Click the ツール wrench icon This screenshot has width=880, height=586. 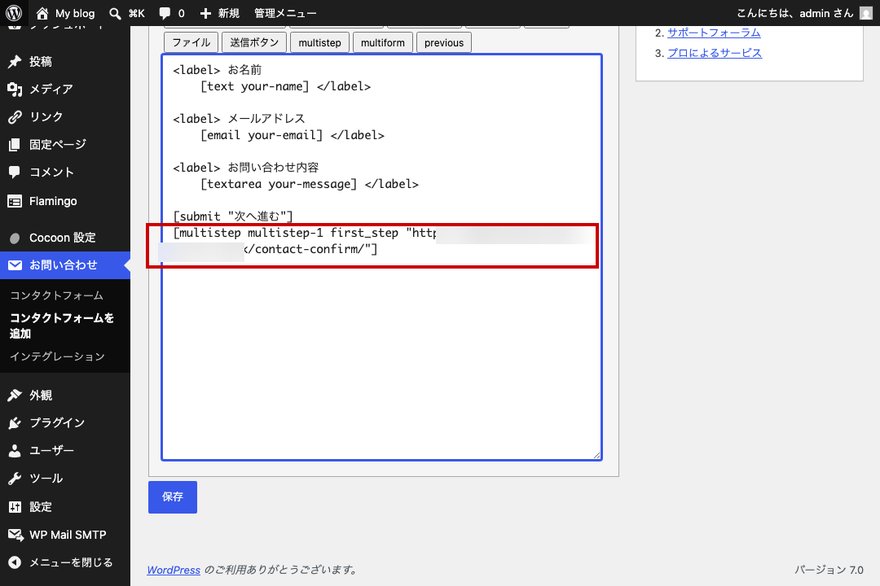coord(15,478)
